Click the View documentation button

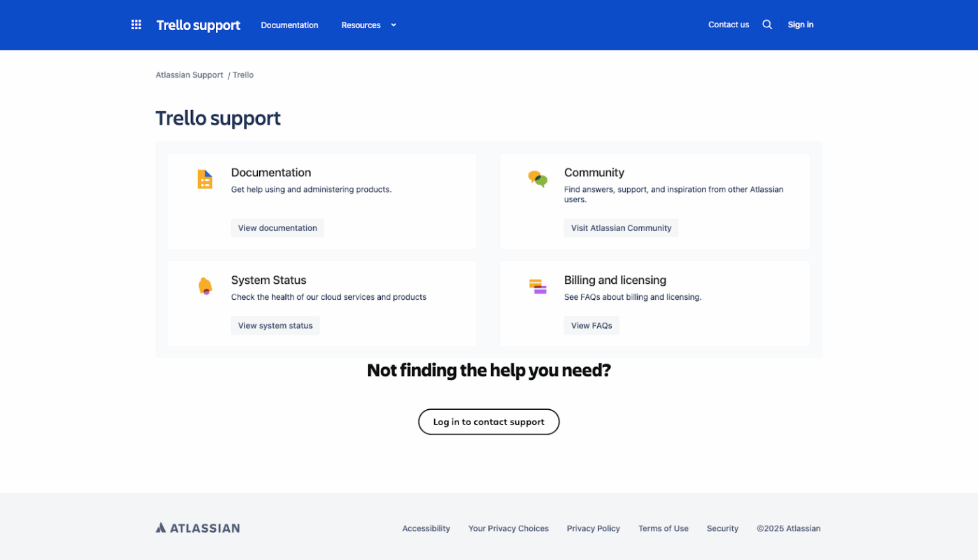click(x=277, y=227)
